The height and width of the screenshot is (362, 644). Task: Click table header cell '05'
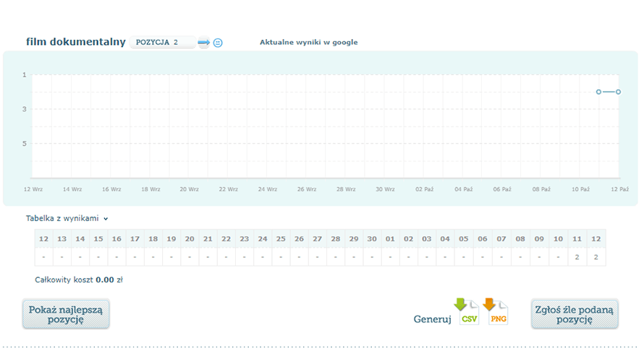pyautogui.click(x=464, y=239)
